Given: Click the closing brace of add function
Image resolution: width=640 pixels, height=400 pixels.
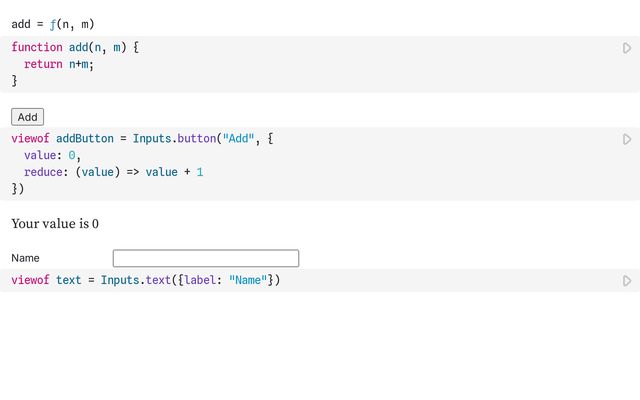Looking at the screenshot, I should 14,80.
